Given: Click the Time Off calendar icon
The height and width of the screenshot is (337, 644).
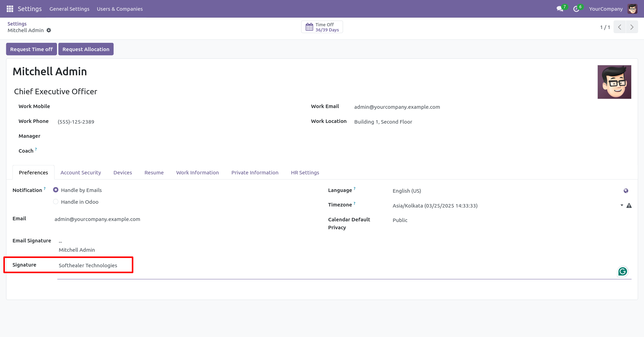Looking at the screenshot, I should (309, 27).
